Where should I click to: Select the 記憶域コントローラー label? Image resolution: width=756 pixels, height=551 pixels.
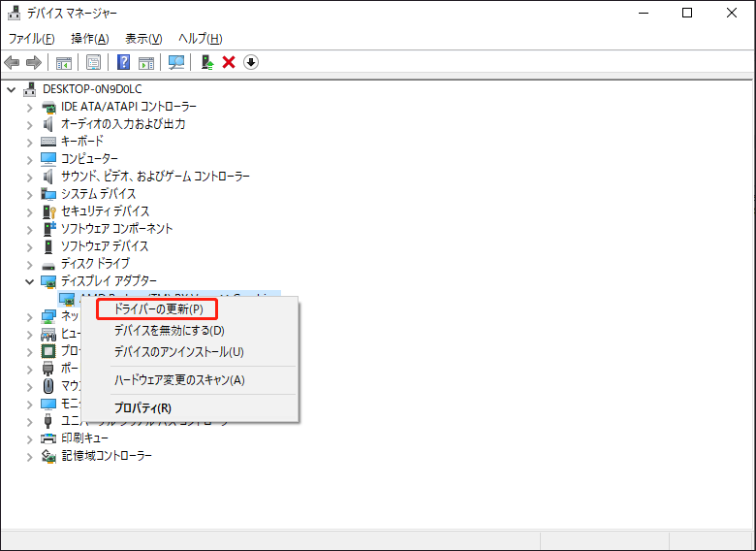(107, 456)
